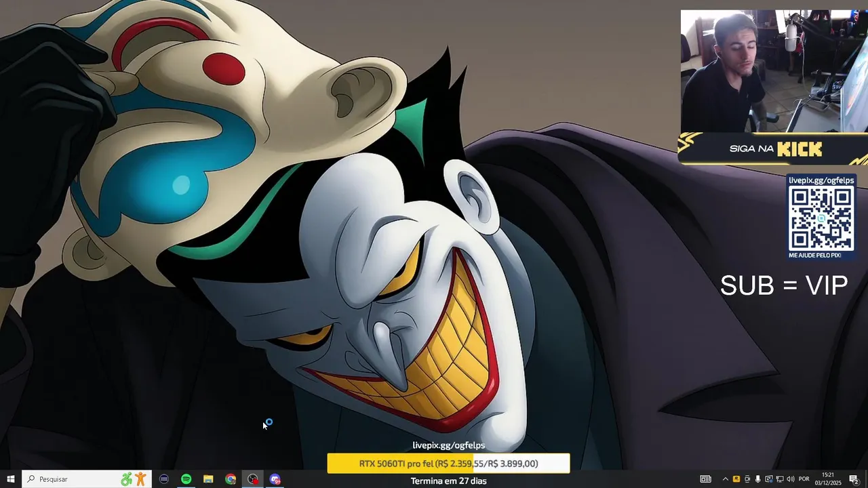The width and height of the screenshot is (868, 488).
Task: Open Rockstar Games Launcher tray icon
Action: (x=736, y=479)
